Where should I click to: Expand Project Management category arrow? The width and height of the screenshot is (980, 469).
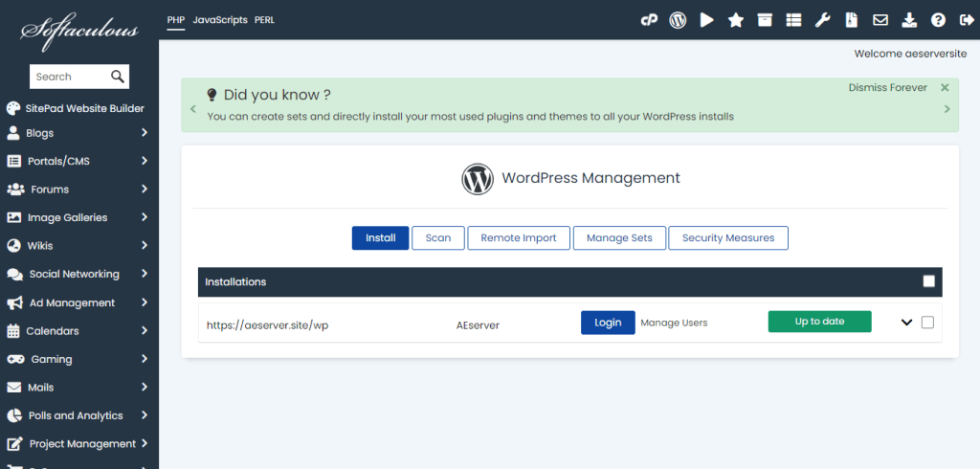pos(145,443)
